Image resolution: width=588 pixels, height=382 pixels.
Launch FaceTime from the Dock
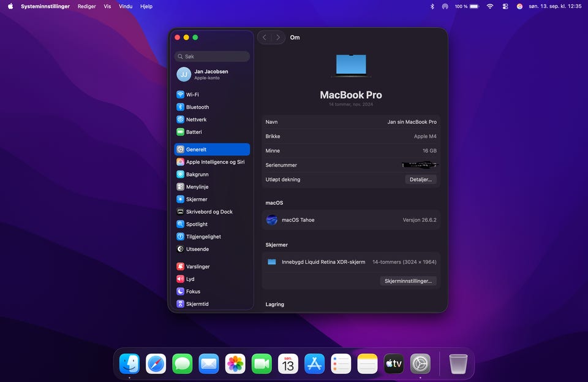click(262, 364)
